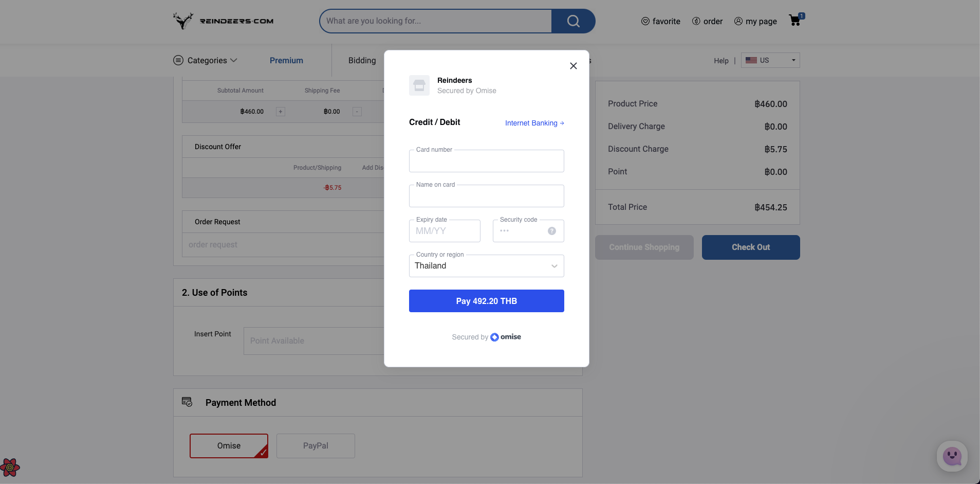The height and width of the screenshot is (484, 980).
Task: Click the Reindeers merchant store icon
Action: click(x=419, y=85)
